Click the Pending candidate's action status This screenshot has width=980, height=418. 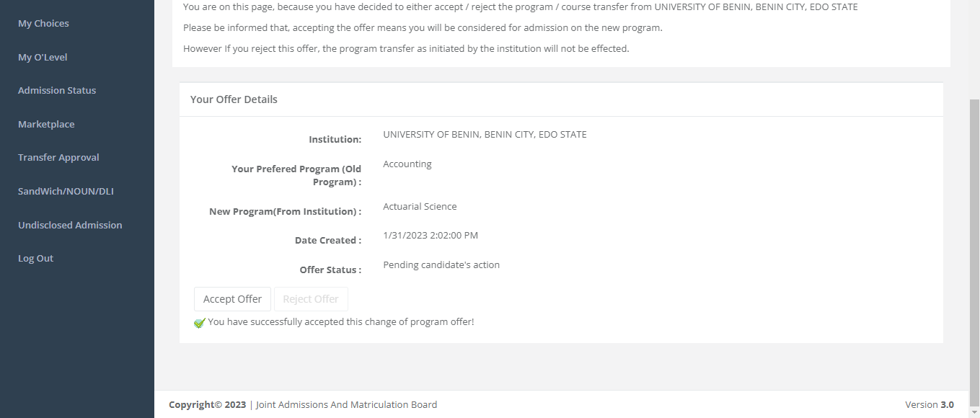[x=441, y=264]
